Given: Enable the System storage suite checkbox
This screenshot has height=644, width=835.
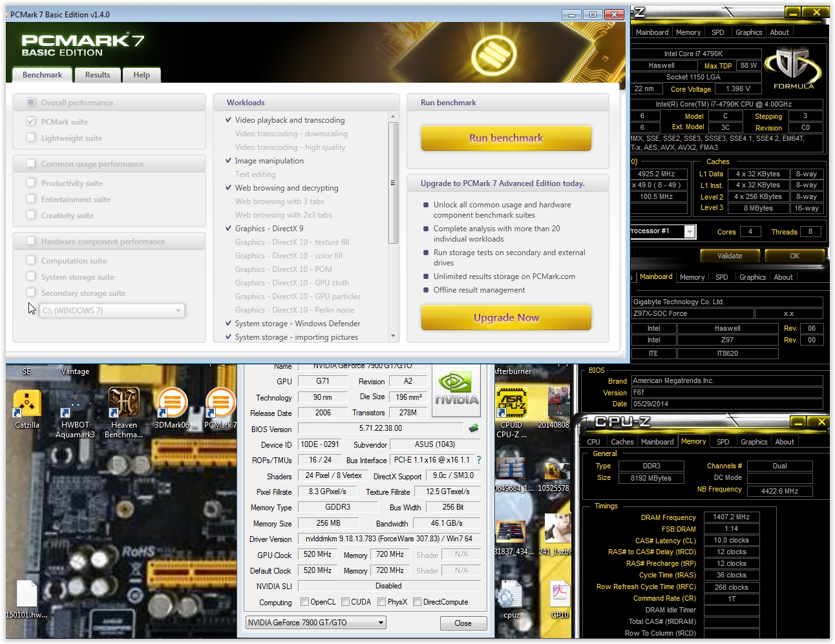Looking at the screenshot, I should click(31, 276).
